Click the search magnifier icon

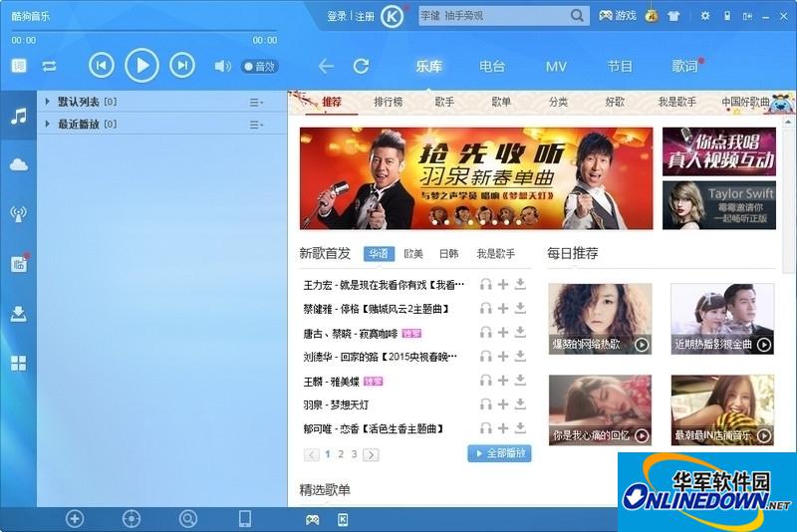(x=578, y=16)
